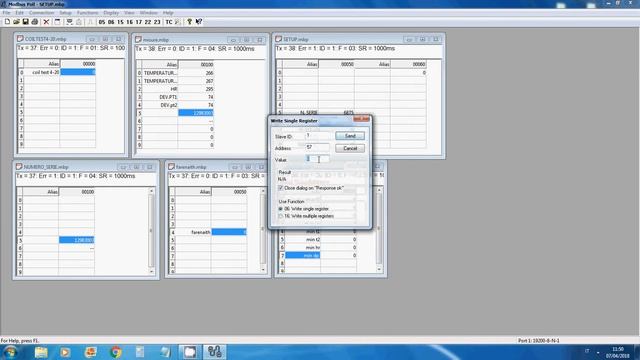This screenshot has height=360, width=640.
Task: Open the Display menu
Action: click(x=111, y=13)
